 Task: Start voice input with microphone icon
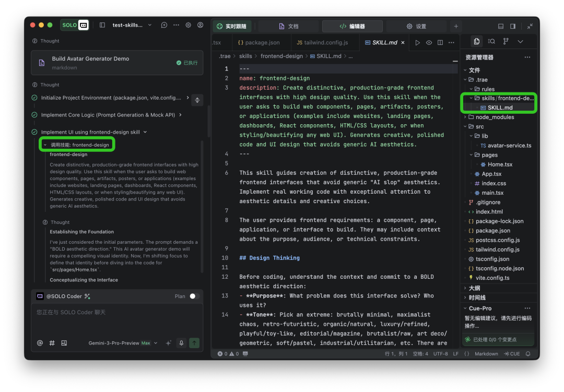point(181,343)
